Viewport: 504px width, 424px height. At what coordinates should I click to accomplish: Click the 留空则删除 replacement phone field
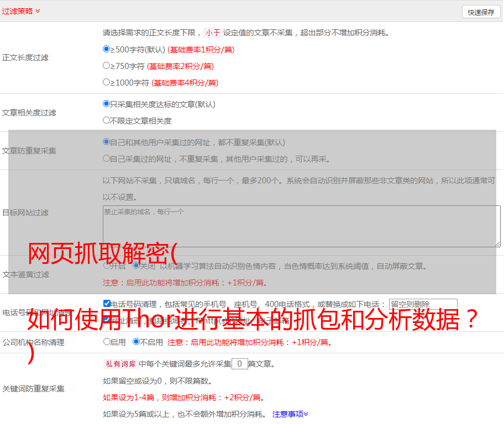(x=423, y=304)
